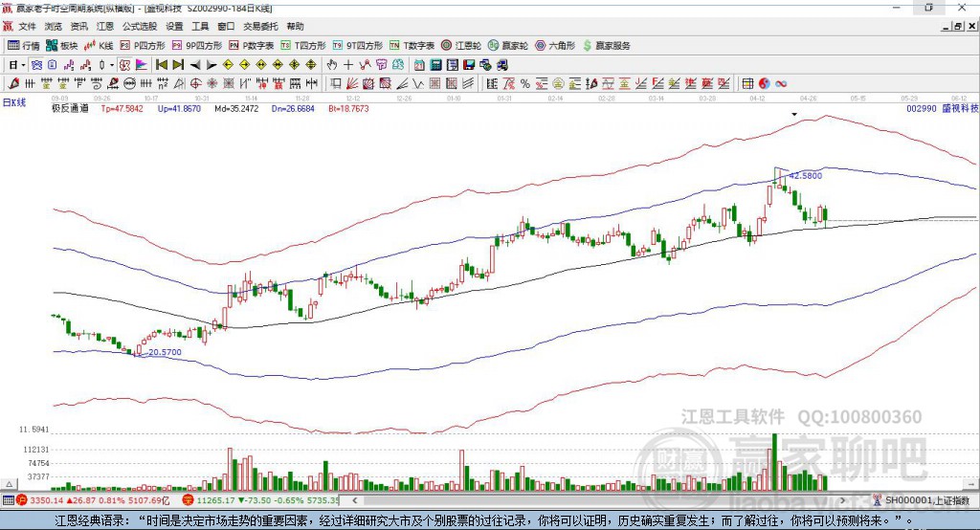Click the 深 index value 11265.17
Image resolution: width=980 pixels, height=530 pixels.
[215, 500]
